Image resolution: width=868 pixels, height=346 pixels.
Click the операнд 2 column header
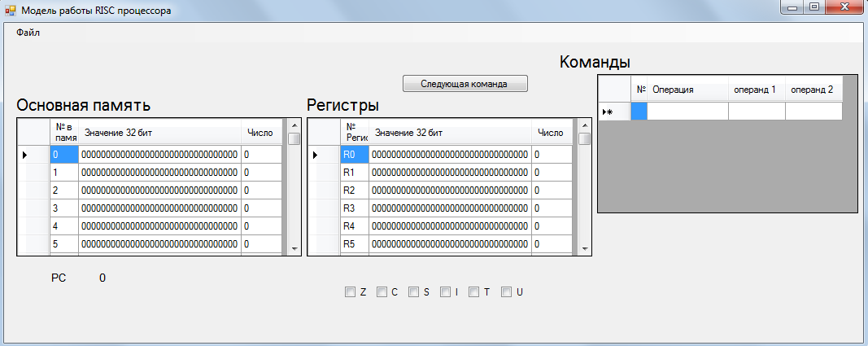(x=812, y=90)
